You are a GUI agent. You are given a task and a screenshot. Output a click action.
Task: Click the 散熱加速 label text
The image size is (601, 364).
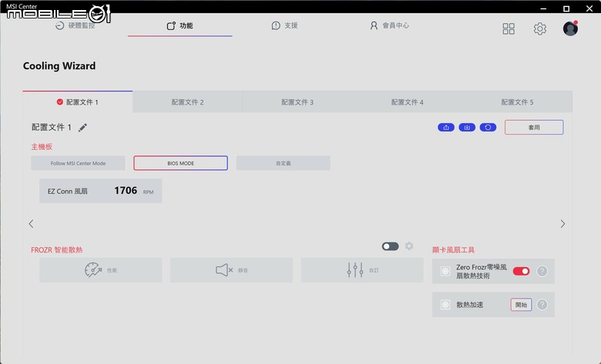pyautogui.click(x=469, y=305)
